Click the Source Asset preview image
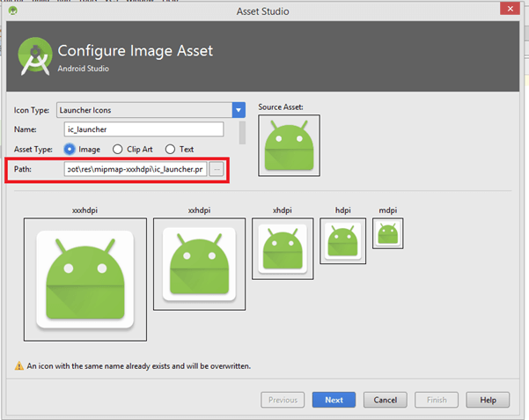This screenshot has height=420, width=529. [x=289, y=145]
